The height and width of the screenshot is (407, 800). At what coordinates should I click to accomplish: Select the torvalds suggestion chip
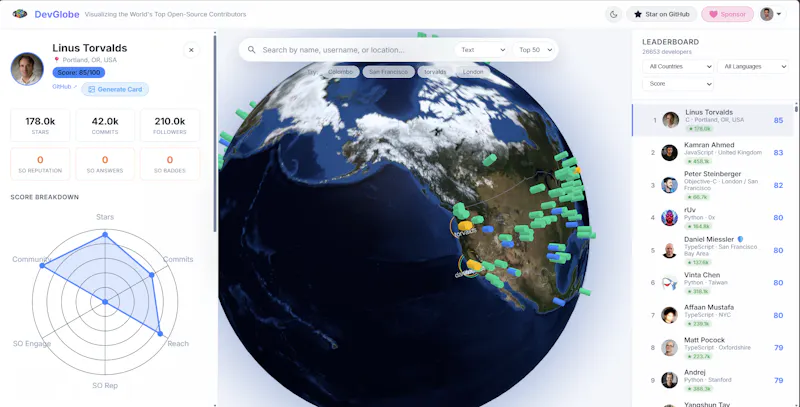tap(435, 72)
